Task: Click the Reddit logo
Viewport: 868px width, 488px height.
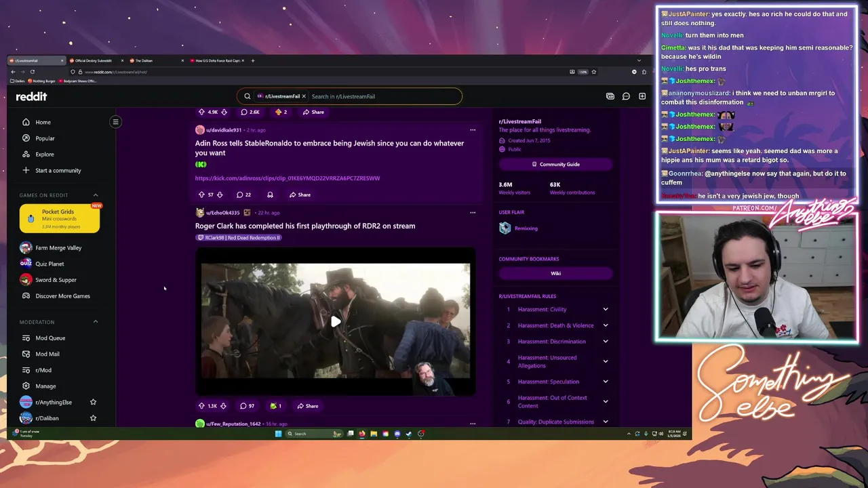Action: pyautogui.click(x=31, y=96)
